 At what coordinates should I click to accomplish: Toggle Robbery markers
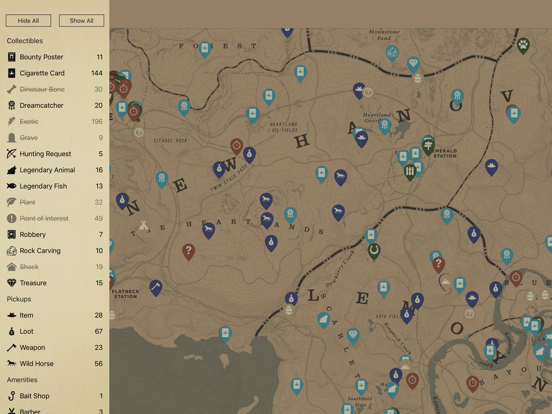coord(55,234)
